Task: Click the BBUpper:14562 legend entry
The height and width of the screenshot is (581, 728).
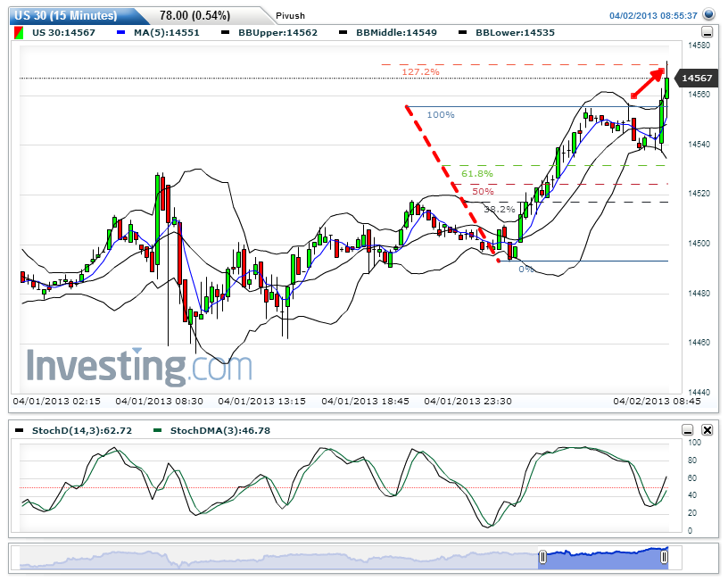Action: (x=277, y=32)
